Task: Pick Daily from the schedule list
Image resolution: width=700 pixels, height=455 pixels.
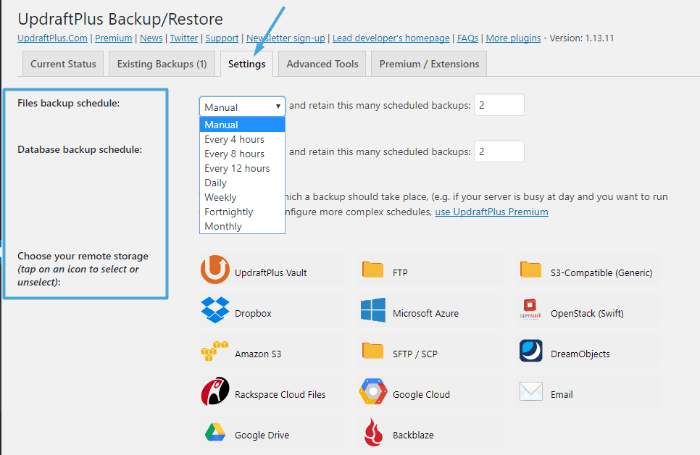Action: click(242, 183)
